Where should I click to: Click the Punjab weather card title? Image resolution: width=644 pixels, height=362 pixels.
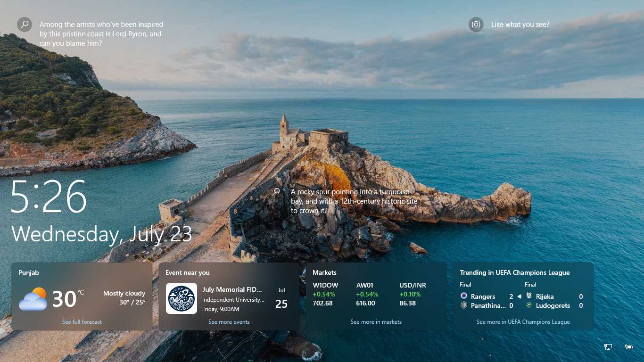point(29,272)
